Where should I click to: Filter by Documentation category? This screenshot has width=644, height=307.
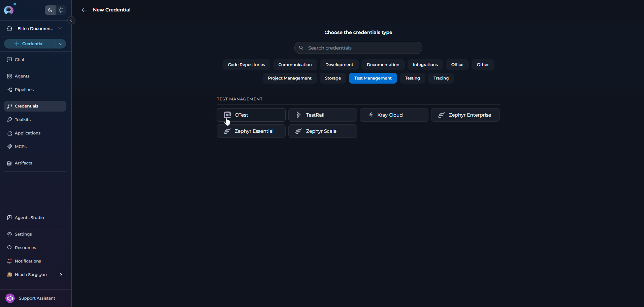(383, 65)
